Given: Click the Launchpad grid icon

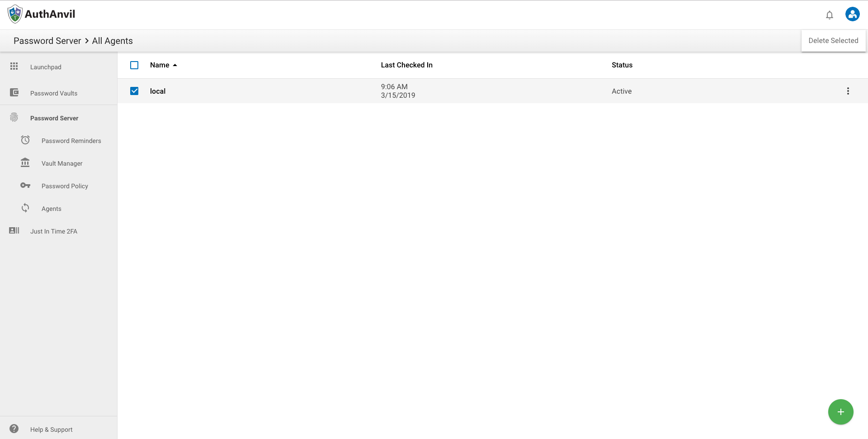Looking at the screenshot, I should 14,67.
